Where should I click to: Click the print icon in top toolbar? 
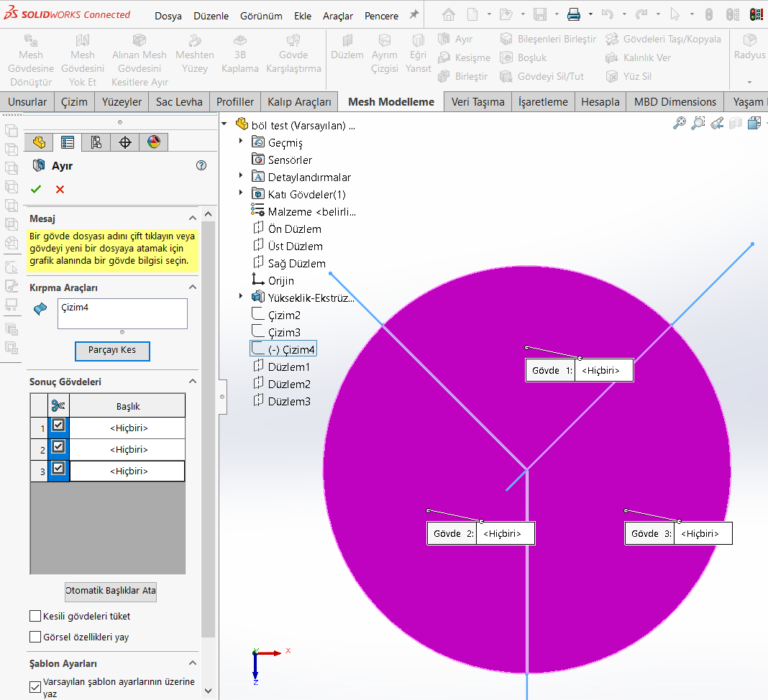[574, 15]
